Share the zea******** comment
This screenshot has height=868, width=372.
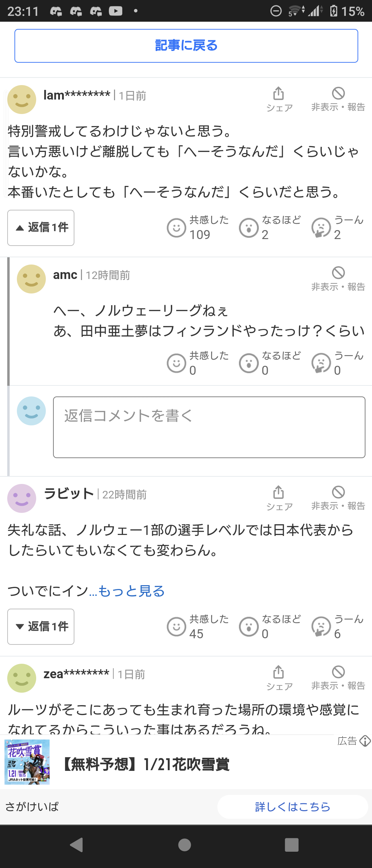pyautogui.click(x=279, y=678)
